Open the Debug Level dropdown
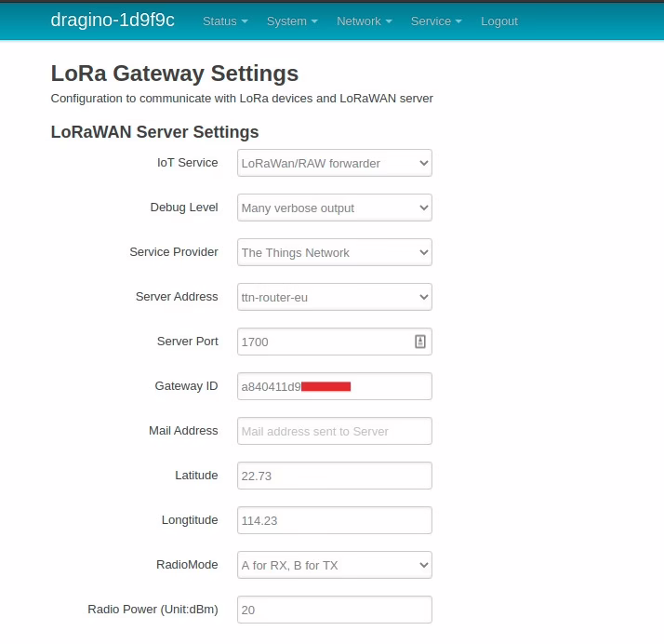The height and width of the screenshot is (644, 664). (x=335, y=208)
